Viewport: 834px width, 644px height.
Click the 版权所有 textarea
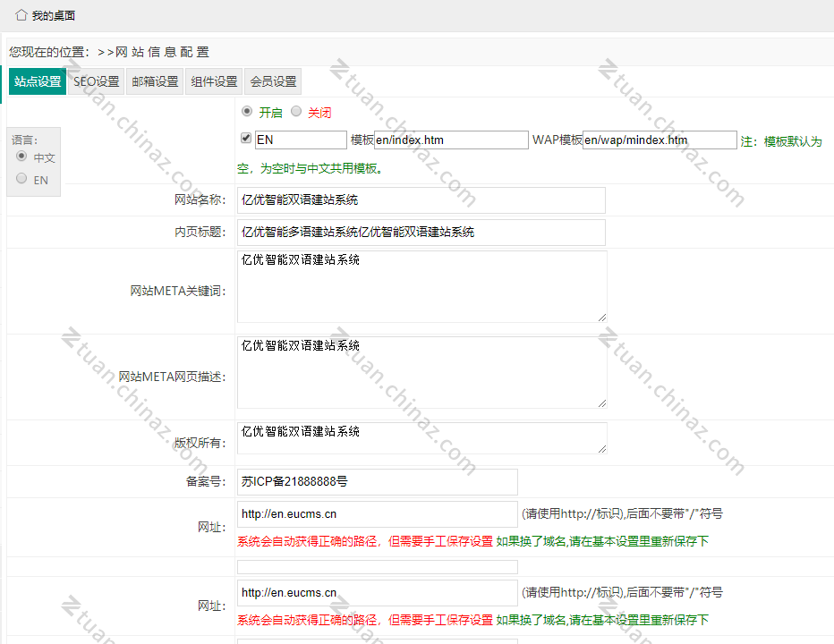pyautogui.click(x=421, y=438)
